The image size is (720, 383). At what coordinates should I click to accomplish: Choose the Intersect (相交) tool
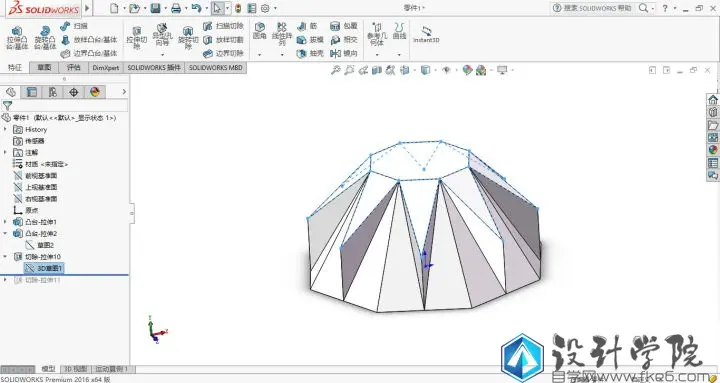coord(344,40)
